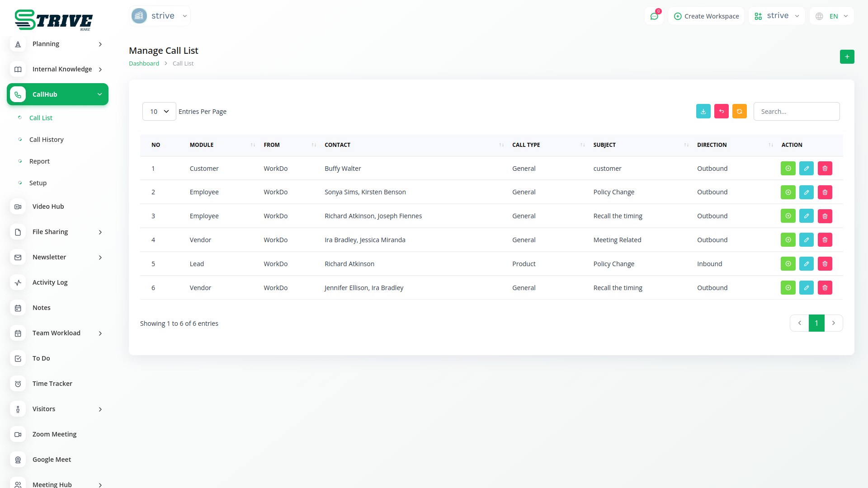Open the chat messages notification icon

pos(654,16)
